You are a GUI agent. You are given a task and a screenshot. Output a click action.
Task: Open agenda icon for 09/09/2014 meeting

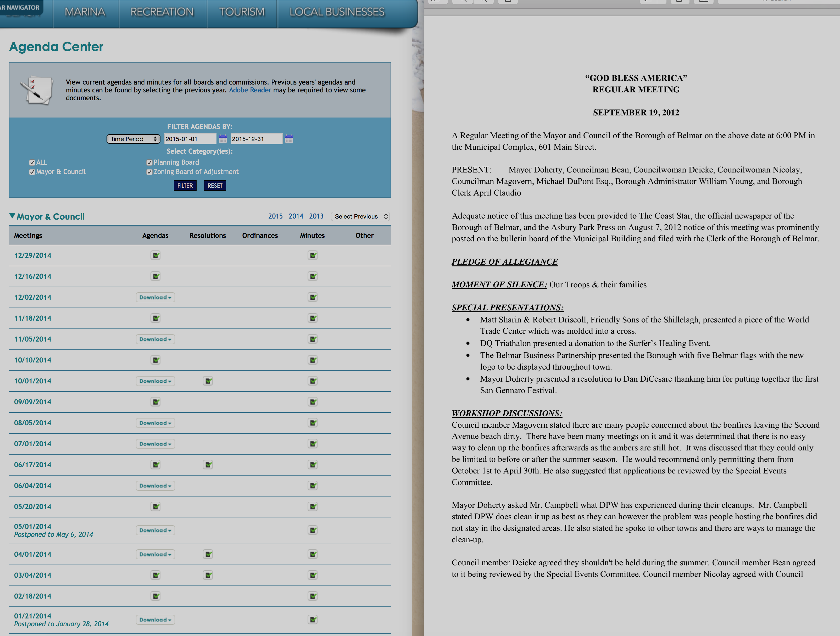155,402
